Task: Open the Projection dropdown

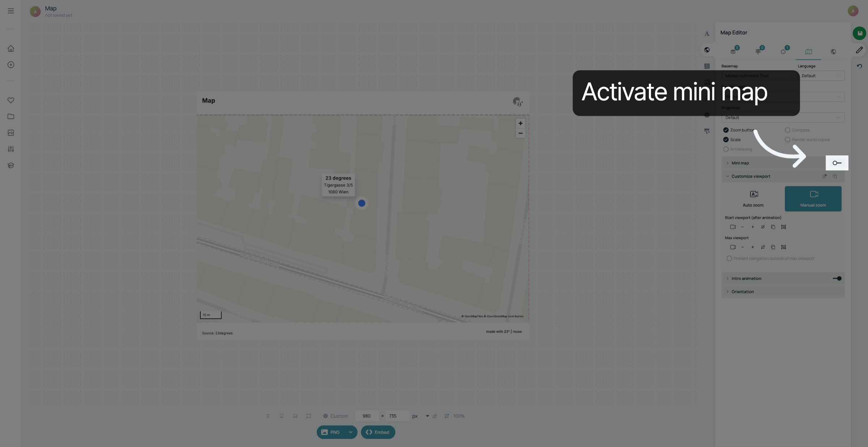Action: (783, 118)
